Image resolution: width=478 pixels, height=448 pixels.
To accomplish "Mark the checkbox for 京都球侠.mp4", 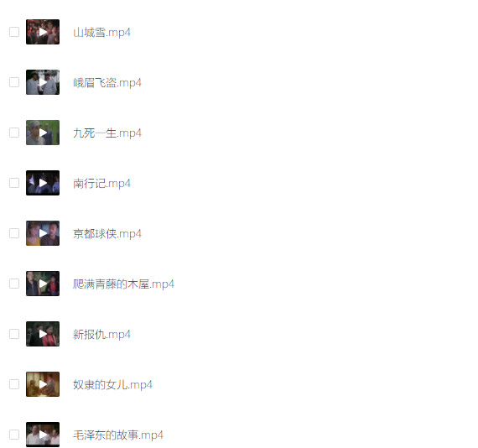I will click(14, 233).
